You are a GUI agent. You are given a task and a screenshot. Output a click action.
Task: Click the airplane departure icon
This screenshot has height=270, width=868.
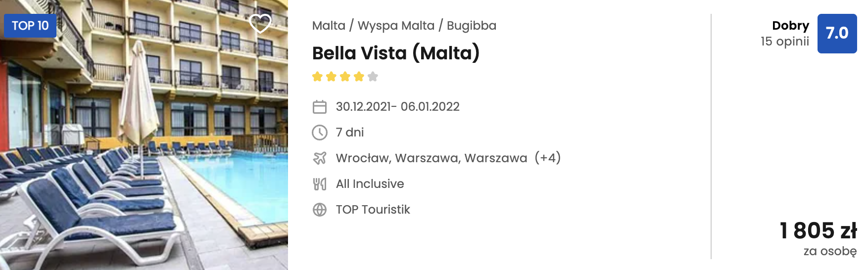(320, 158)
